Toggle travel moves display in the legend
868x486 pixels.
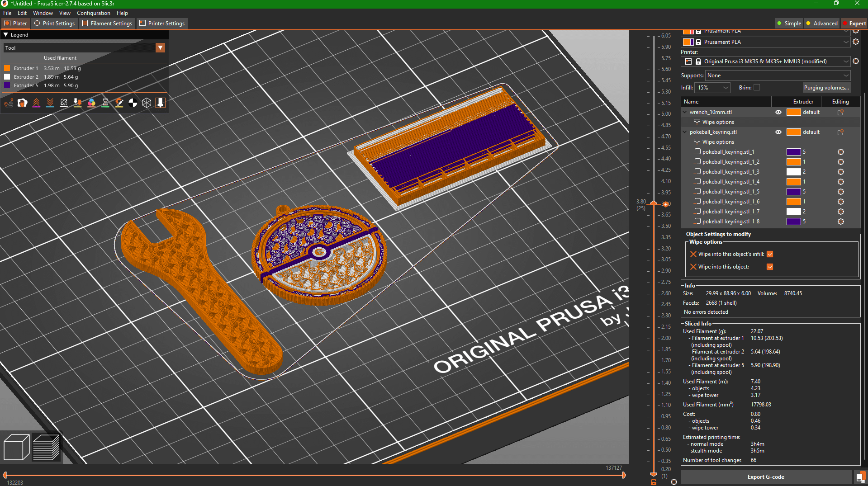[8, 103]
